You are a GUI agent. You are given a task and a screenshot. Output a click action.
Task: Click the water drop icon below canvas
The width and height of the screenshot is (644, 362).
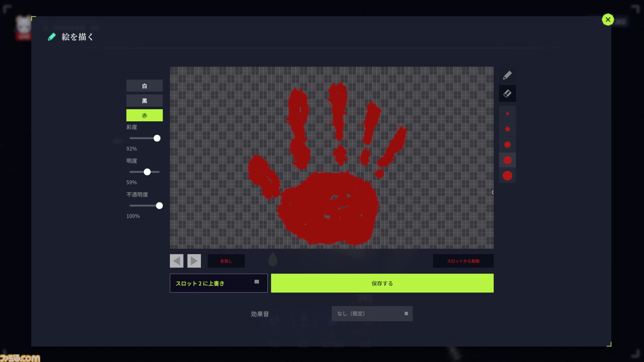(273, 259)
